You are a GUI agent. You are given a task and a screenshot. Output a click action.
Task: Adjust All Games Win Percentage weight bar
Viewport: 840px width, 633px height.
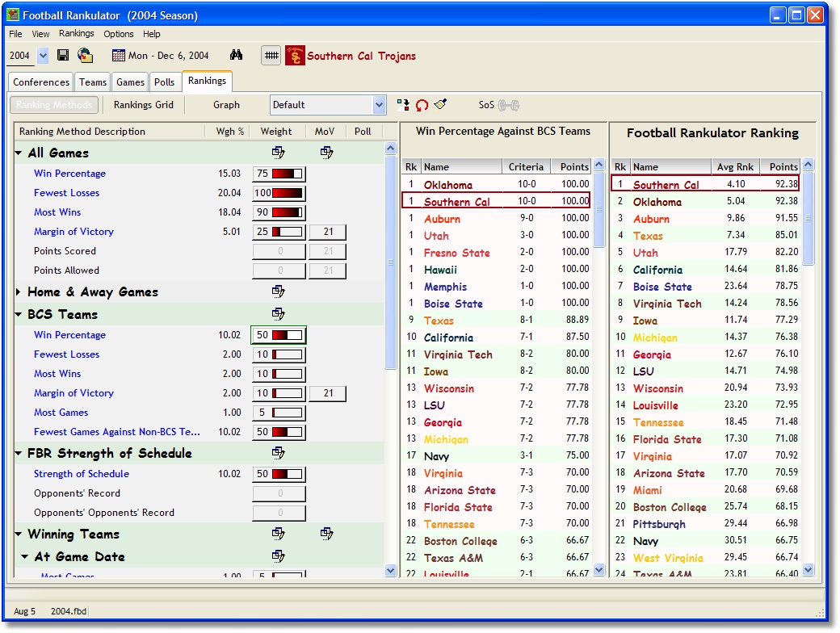[x=288, y=174]
